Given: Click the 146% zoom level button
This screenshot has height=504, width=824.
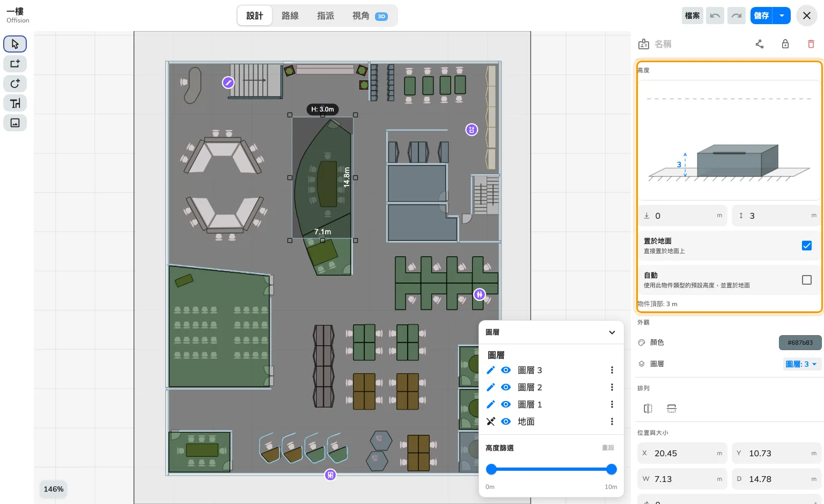Looking at the screenshot, I should (x=54, y=489).
